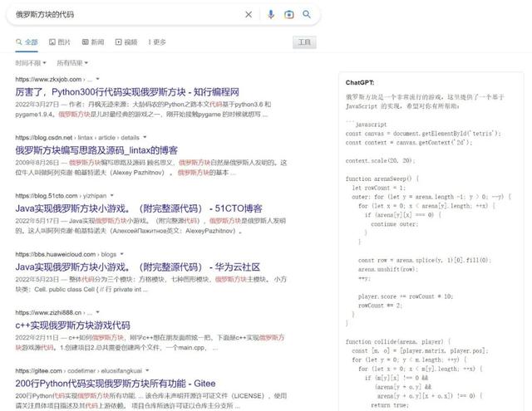Image resolution: width=532 pixels, height=411 pixels.
Task: Clear the search box with the X icon
Action: pos(249,15)
